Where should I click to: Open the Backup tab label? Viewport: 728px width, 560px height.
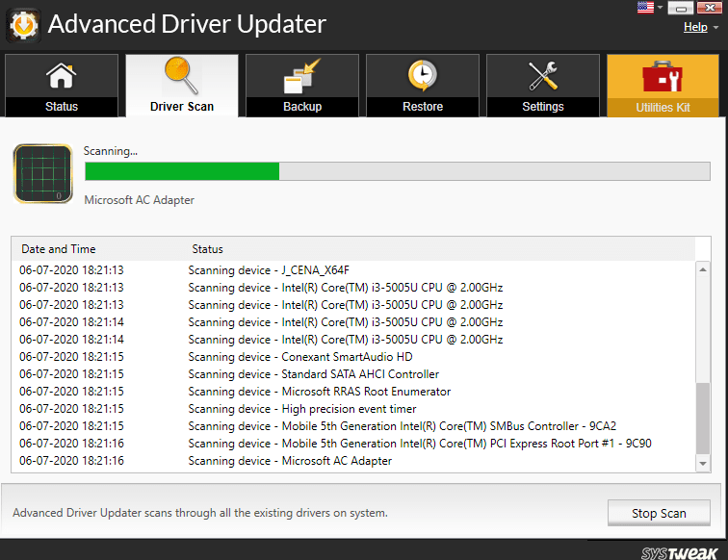[302, 107]
